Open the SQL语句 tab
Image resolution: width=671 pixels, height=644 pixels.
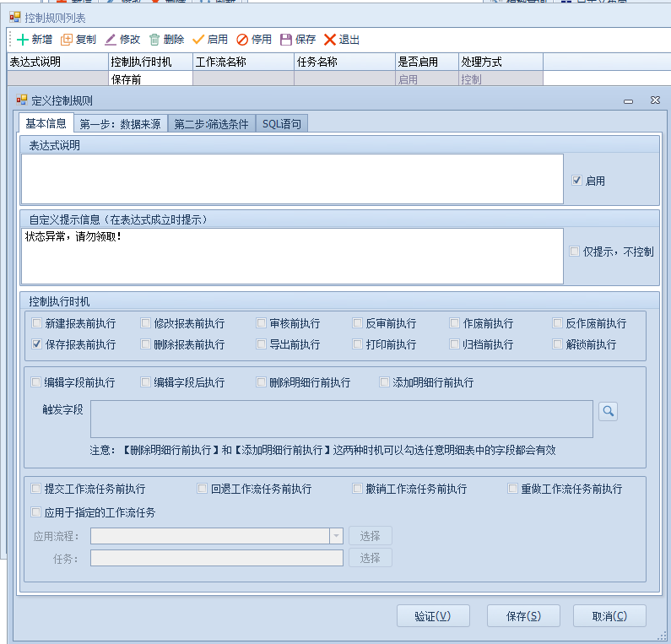281,124
